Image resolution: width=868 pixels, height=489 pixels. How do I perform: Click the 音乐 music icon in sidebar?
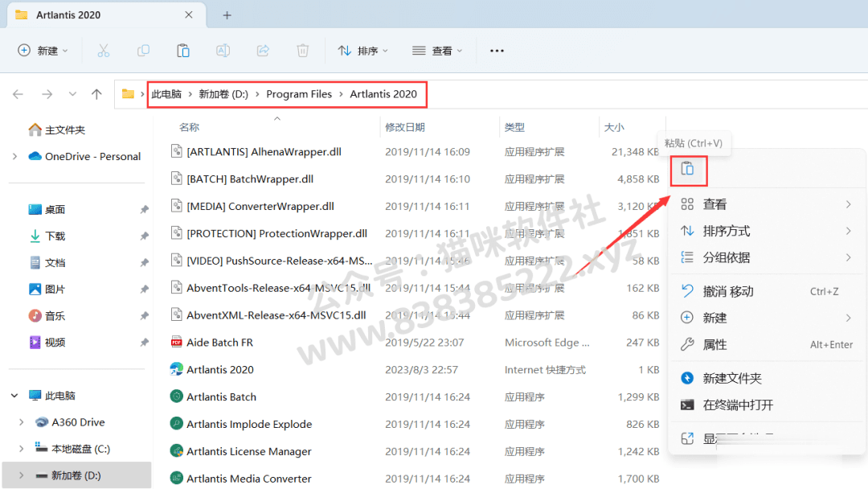pyautogui.click(x=35, y=315)
